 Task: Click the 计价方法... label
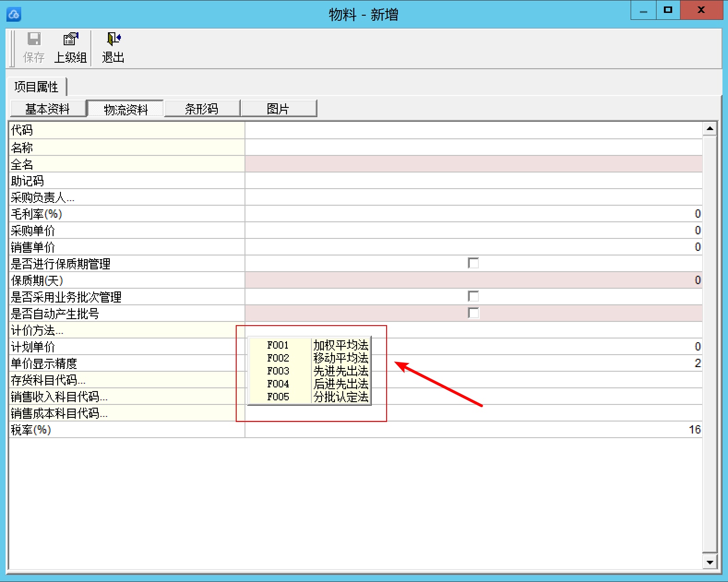[37, 330]
